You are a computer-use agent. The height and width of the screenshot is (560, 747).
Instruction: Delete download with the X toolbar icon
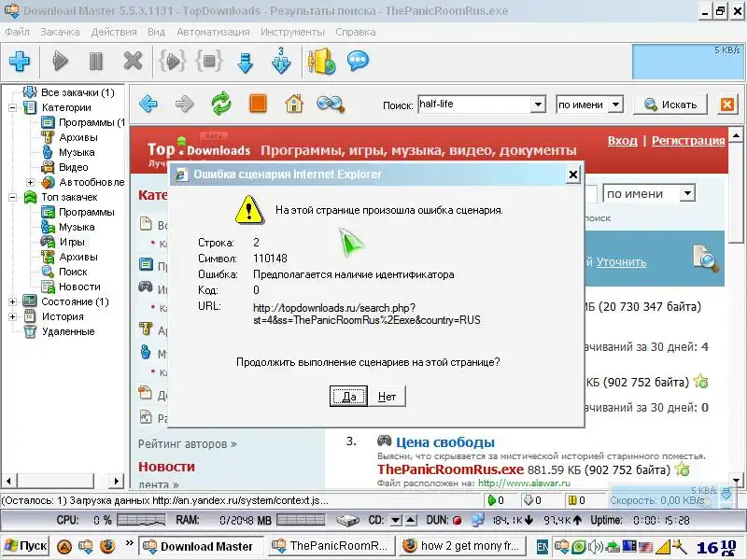click(x=133, y=62)
